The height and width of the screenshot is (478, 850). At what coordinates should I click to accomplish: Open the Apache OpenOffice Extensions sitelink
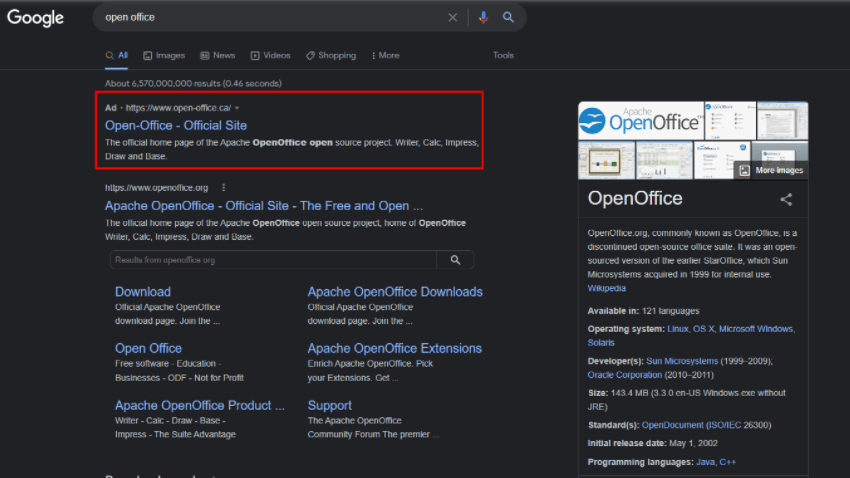(395, 348)
